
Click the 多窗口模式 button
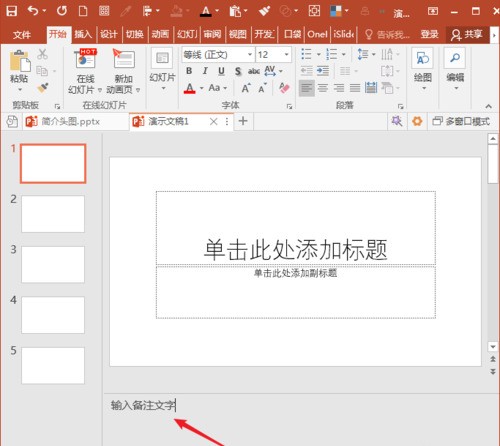tap(461, 121)
